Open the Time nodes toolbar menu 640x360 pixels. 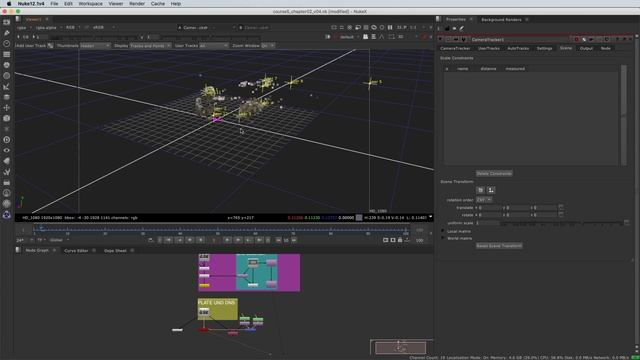point(7,43)
